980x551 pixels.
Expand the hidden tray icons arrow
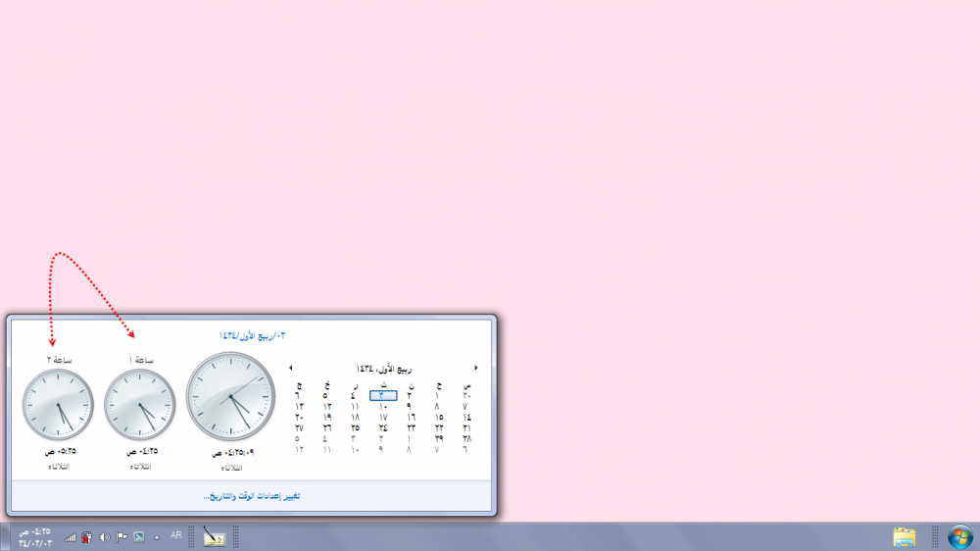(157, 537)
